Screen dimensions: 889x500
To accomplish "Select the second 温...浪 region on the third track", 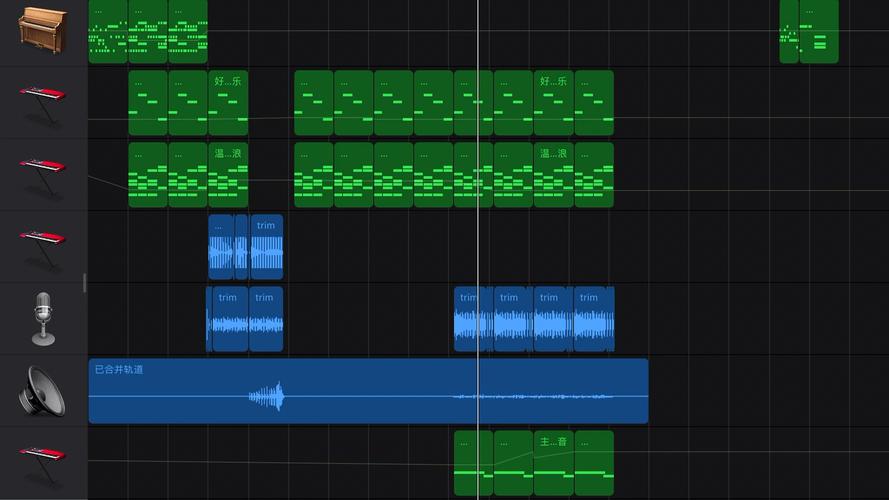I will 553,175.
